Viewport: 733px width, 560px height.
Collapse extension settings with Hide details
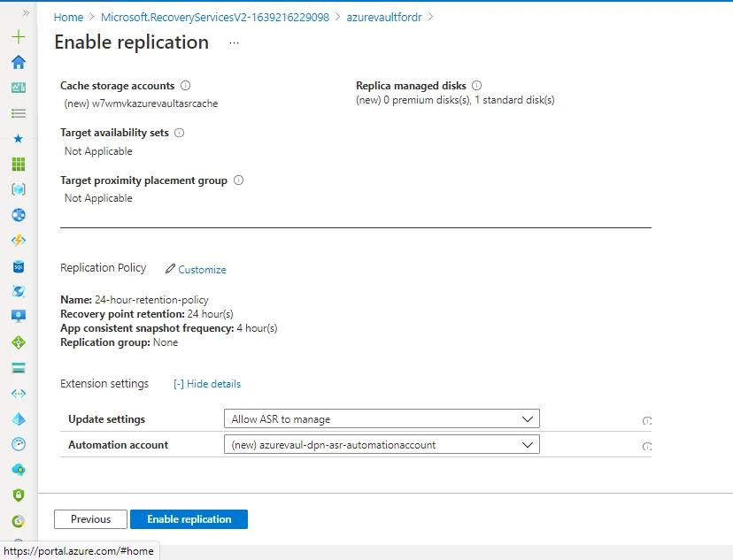pyautogui.click(x=207, y=383)
